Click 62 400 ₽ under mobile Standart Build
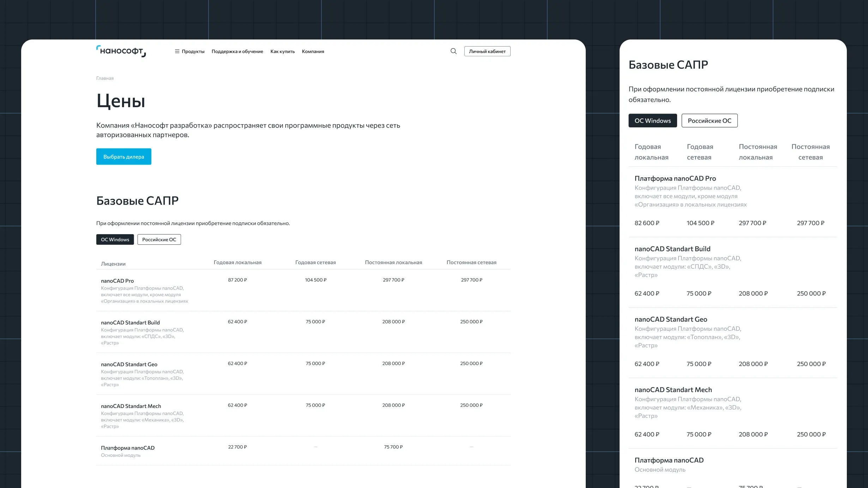 647,294
